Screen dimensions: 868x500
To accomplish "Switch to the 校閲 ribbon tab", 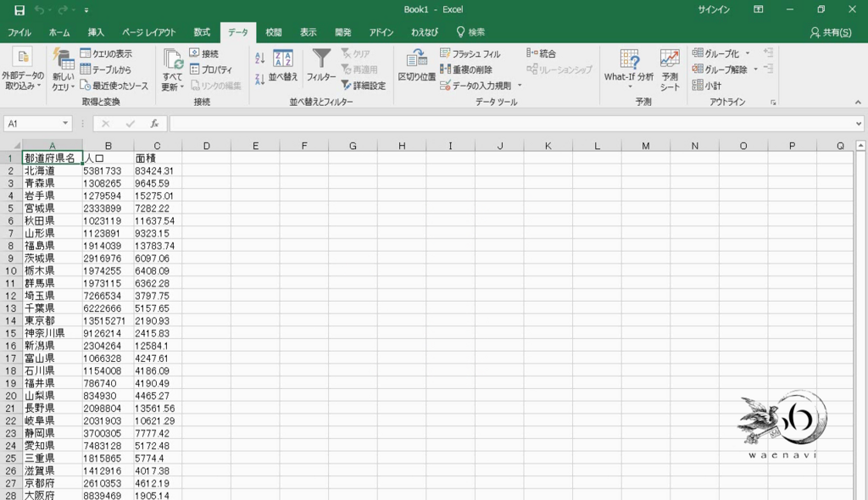I will click(x=274, y=32).
